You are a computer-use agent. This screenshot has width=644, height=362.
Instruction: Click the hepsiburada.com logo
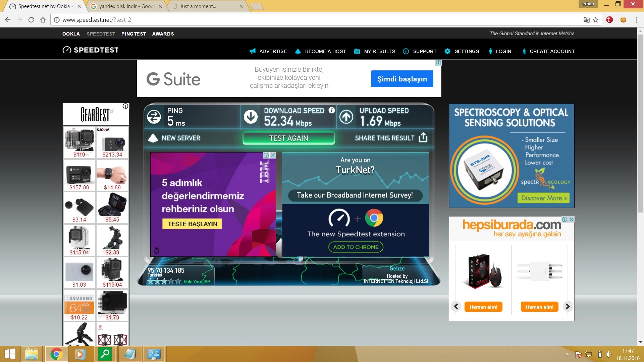(x=512, y=225)
